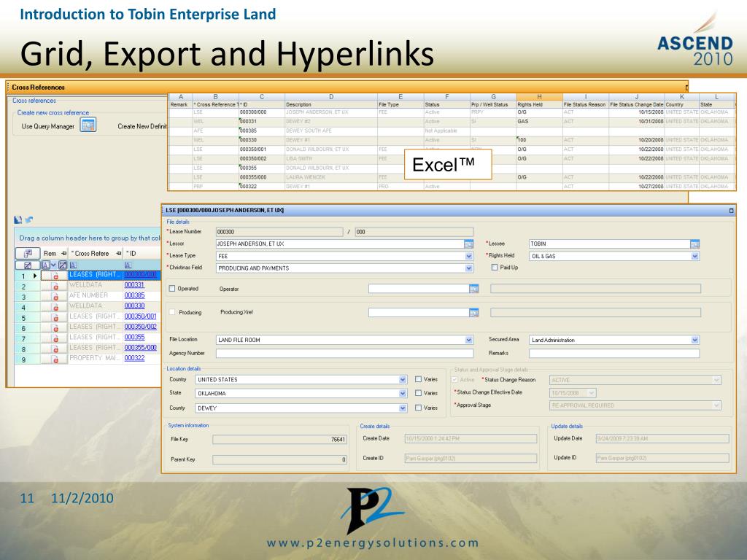
Task: Remove cross reference in row 6
Action: pyautogui.click(x=55, y=329)
